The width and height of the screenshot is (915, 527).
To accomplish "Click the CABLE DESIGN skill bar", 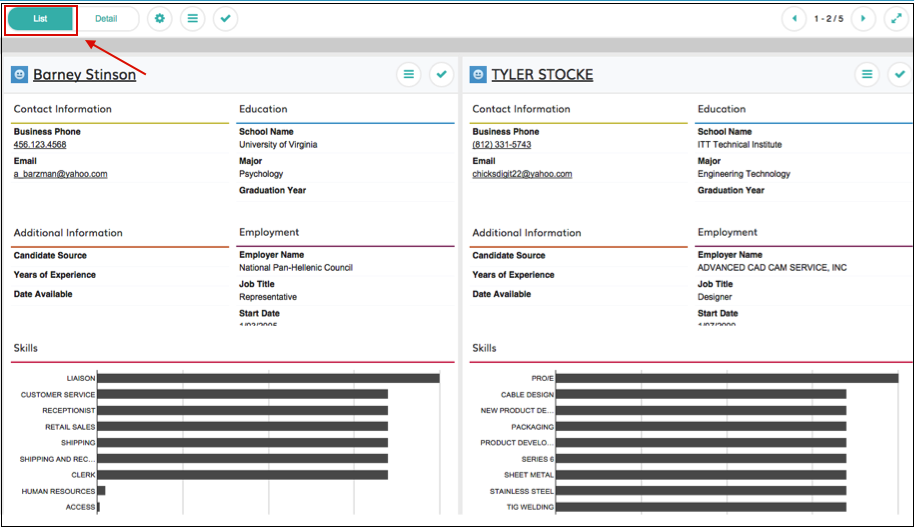I will click(x=701, y=395).
